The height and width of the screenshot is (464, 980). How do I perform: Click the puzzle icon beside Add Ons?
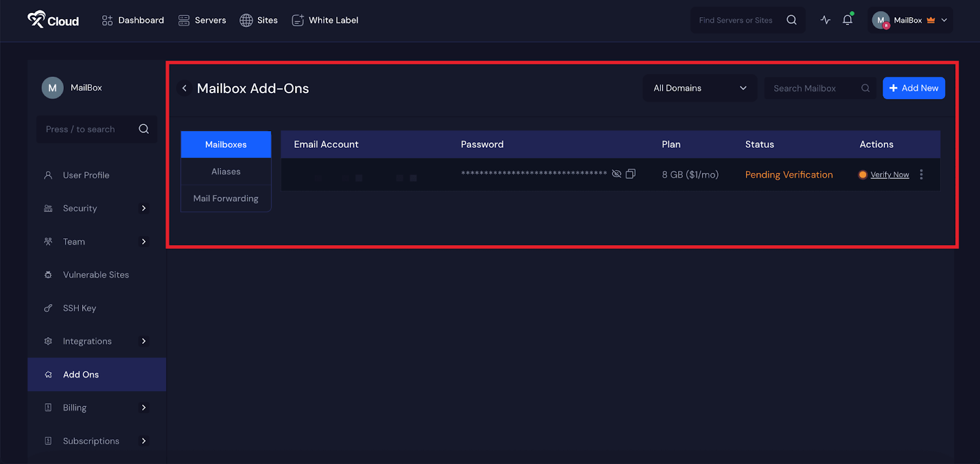tap(48, 375)
